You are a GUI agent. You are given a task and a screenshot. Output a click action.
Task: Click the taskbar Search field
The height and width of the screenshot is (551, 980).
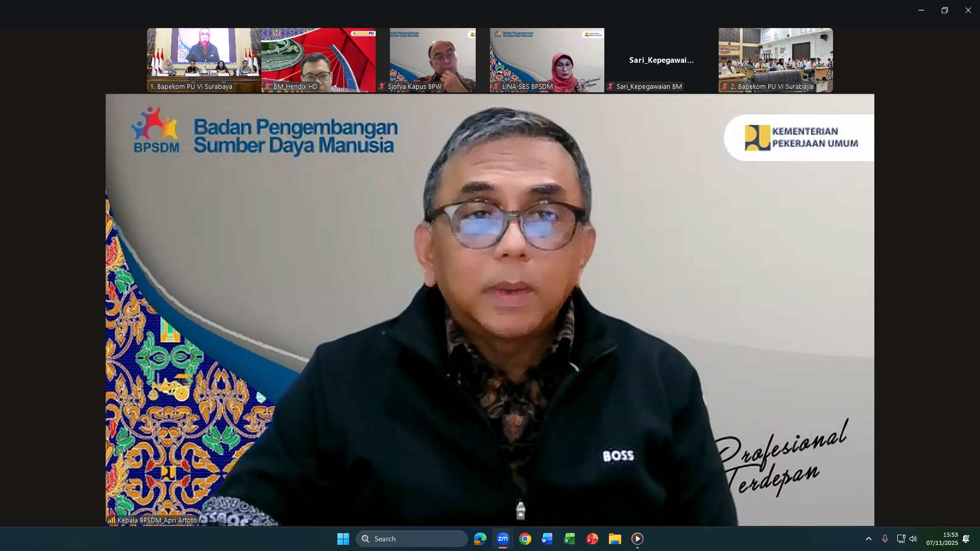(x=411, y=539)
